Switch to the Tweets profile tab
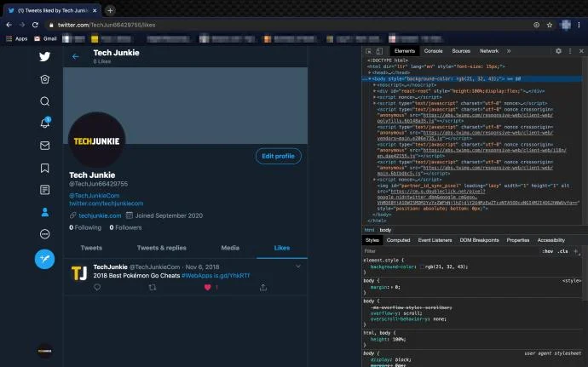This screenshot has width=588, height=367. point(91,248)
